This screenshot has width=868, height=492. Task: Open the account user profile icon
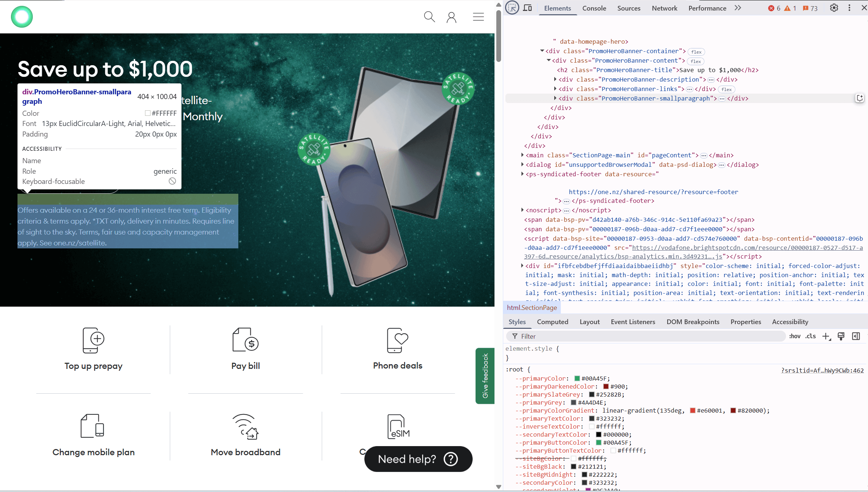pos(451,17)
